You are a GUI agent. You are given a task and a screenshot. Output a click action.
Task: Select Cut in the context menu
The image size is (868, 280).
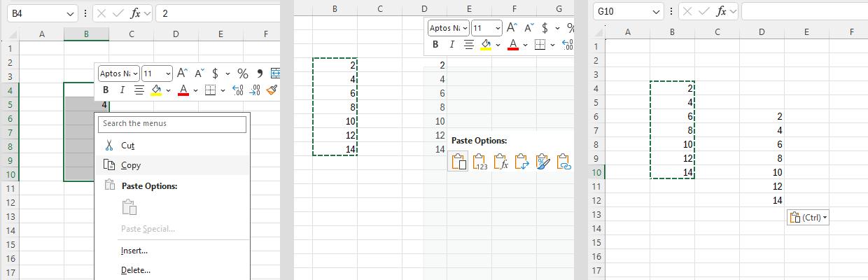[x=127, y=146]
